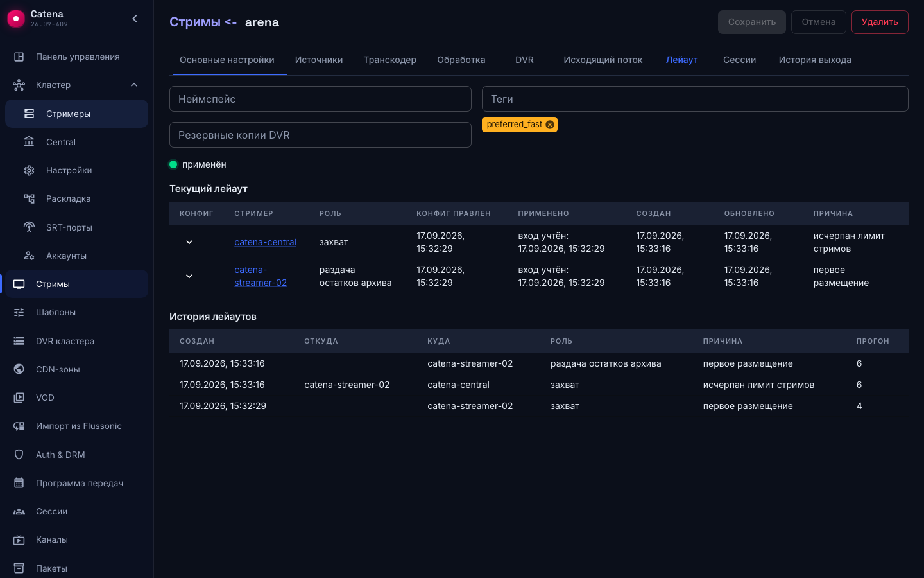Viewport: 924px width, 578px height.
Task: Open the Шаблоны sliders icon
Action: click(x=19, y=312)
